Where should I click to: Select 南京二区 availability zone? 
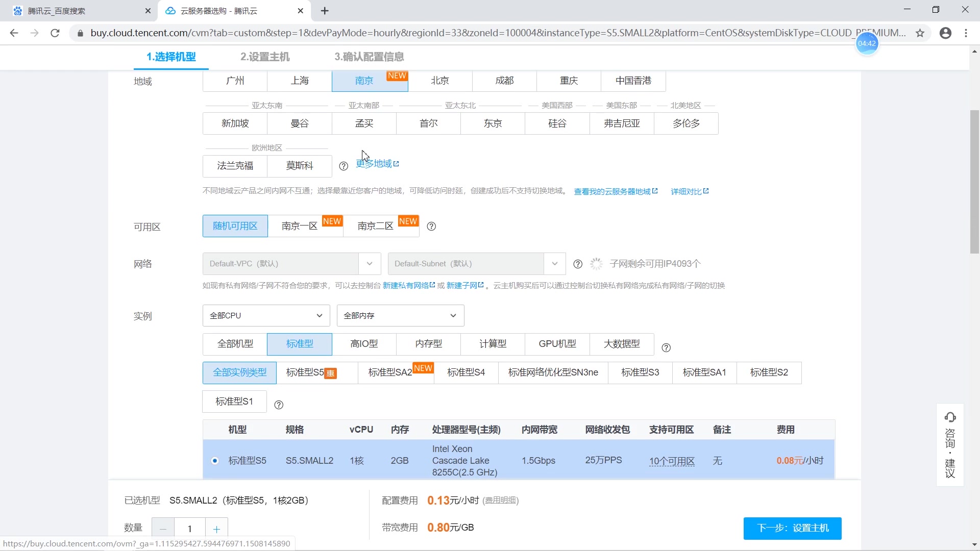pyautogui.click(x=381, y=226)
